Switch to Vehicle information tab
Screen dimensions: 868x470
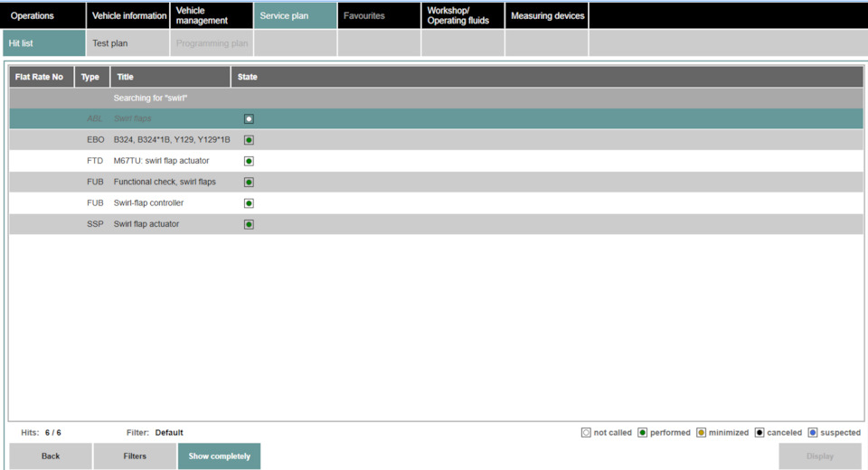click(x=128, y=15)
